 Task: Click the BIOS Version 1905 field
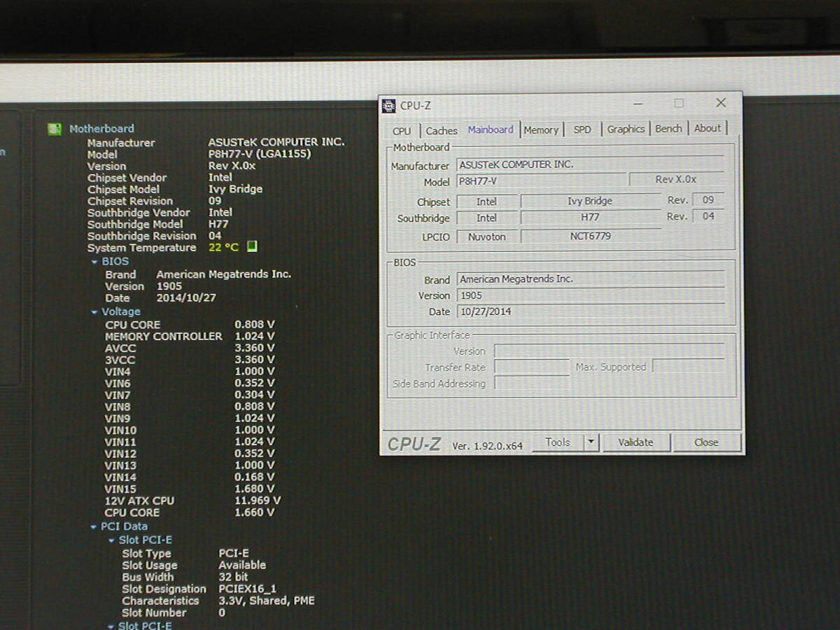[590, 295]
